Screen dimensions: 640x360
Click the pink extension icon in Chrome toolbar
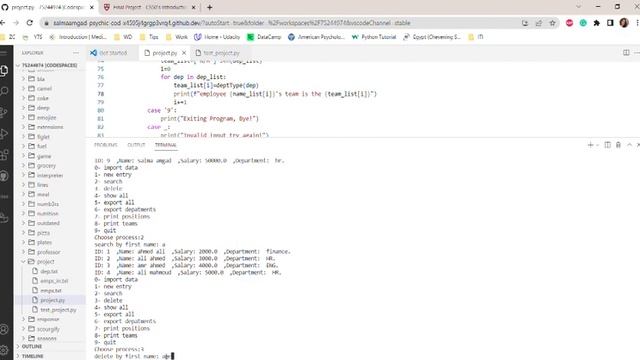click(569, 23)
